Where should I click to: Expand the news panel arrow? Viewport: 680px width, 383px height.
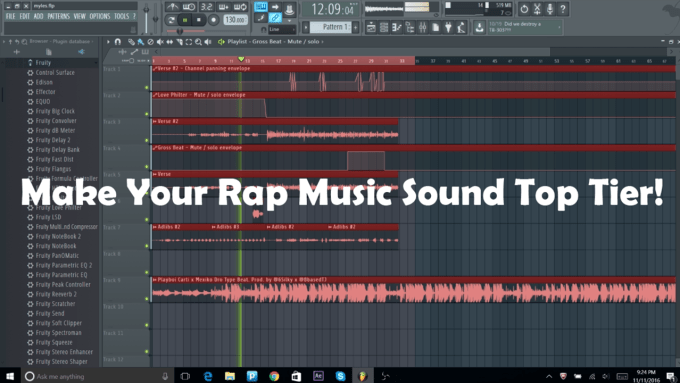pos(559,27)
